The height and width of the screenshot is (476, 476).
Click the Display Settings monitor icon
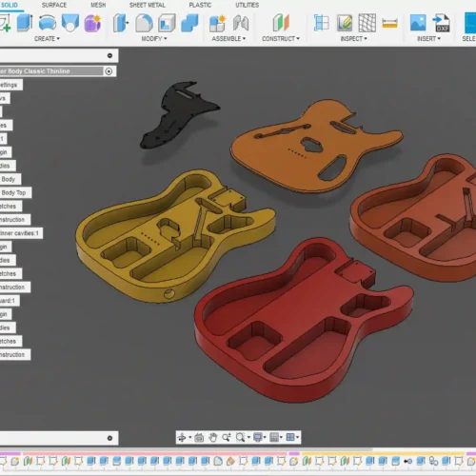[x=258, y=438]
